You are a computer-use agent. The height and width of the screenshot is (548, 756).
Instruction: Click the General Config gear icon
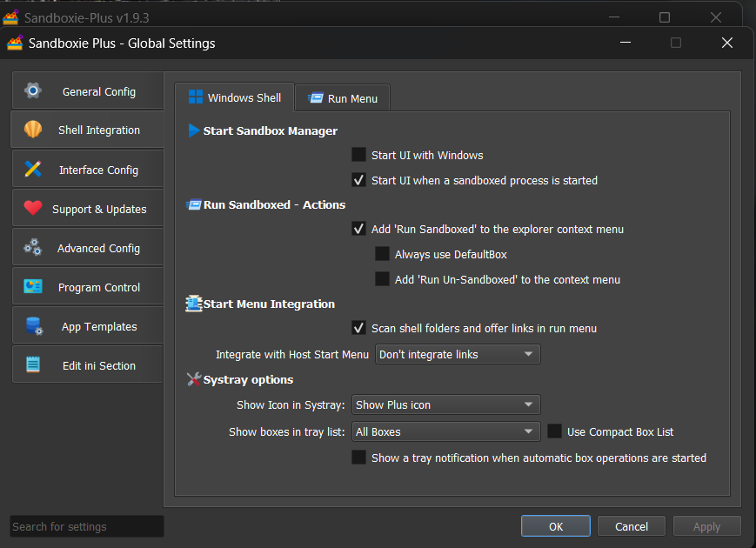click(x=33, y=90)
